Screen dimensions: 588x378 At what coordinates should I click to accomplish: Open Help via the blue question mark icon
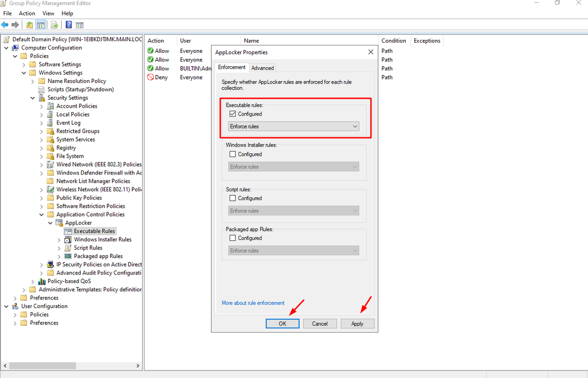[x=69, y=25]
